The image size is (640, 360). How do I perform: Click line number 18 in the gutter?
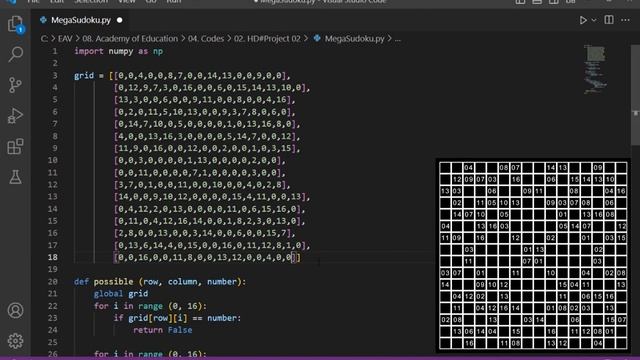pos(53,257)
